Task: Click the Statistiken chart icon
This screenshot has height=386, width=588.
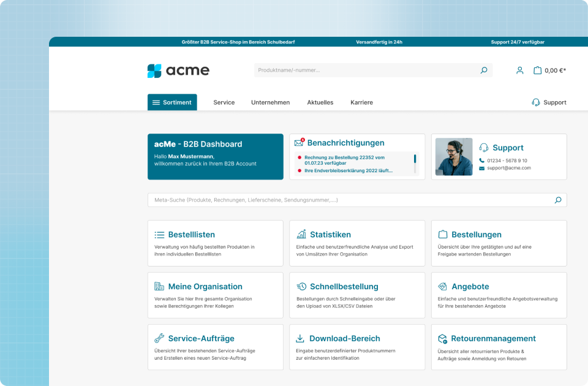Action: pyautogui.click(x=301, y=235)
